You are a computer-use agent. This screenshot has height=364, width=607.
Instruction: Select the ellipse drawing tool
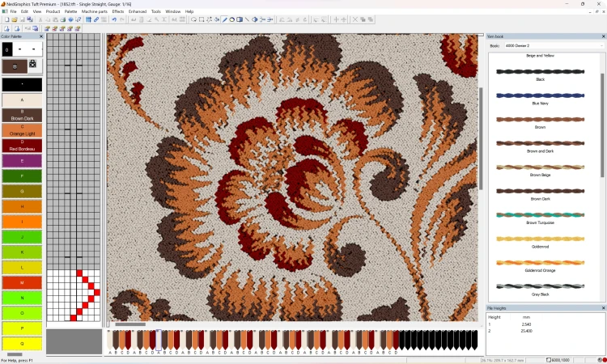click(x=231, y=19)
